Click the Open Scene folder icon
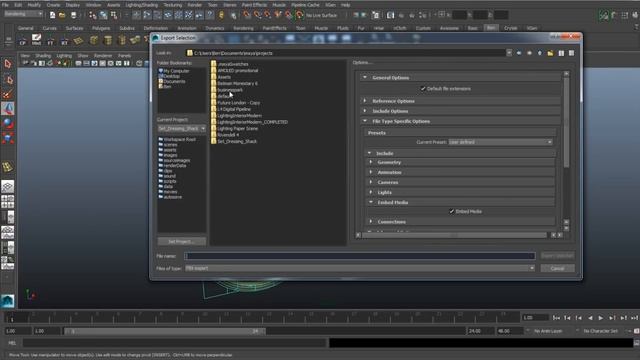640x360 pixels. (62, 15)
